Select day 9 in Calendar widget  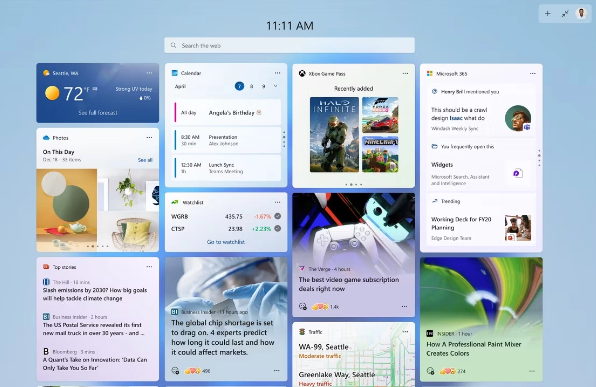[x=263, y=86]
